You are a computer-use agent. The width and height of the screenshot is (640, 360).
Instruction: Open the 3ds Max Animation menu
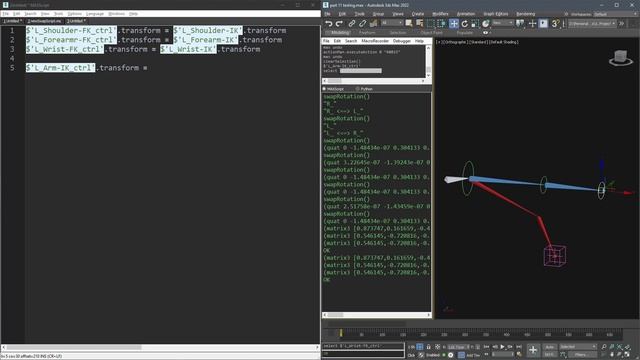466,14
